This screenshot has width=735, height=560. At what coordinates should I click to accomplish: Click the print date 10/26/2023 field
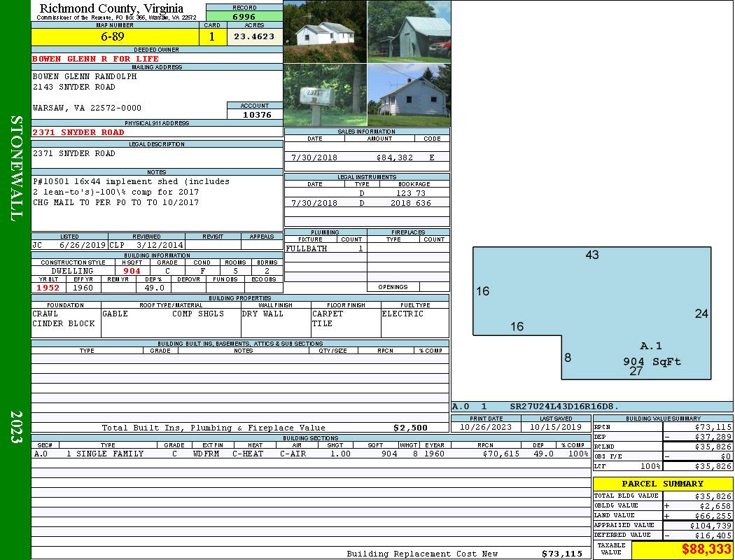pyautogui.click(x=486, y=427)
